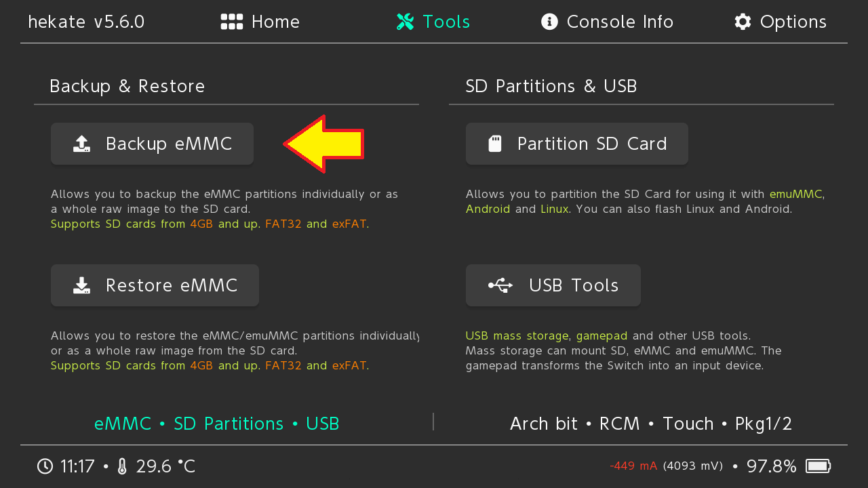Click the battery icon
Viewport: 868px width, 488px height.
818,466
